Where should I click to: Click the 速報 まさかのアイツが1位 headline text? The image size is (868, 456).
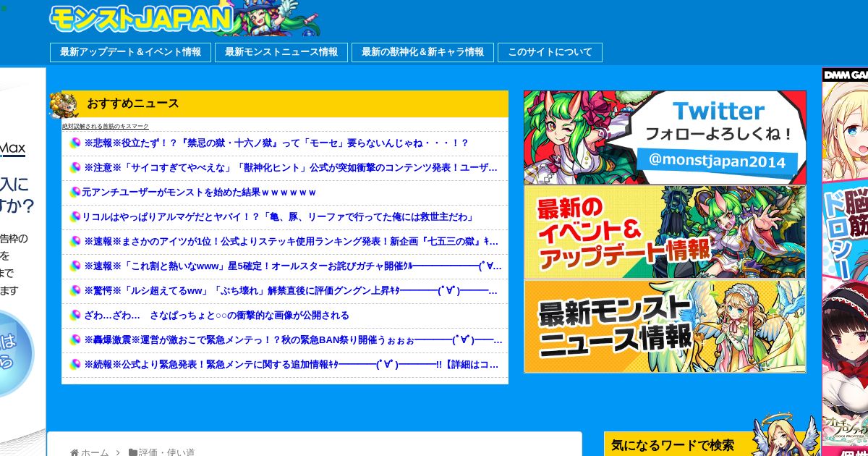[x=292, y=241]
